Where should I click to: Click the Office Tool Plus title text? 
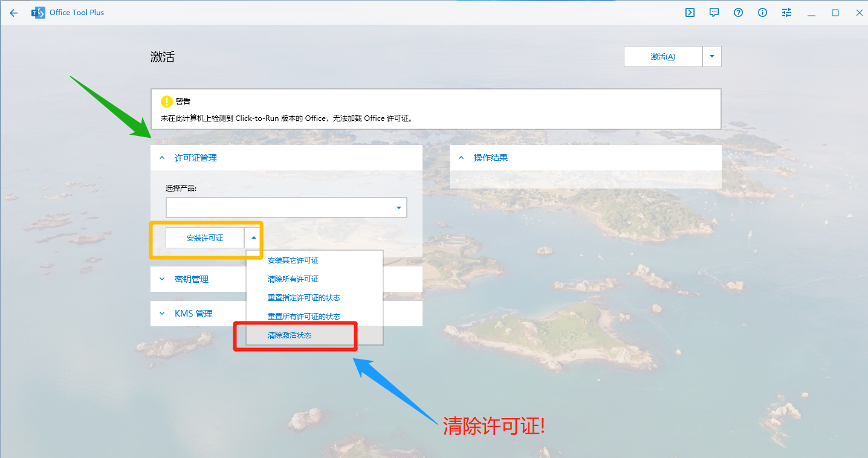pyautogui.click(x=77, y=13)
